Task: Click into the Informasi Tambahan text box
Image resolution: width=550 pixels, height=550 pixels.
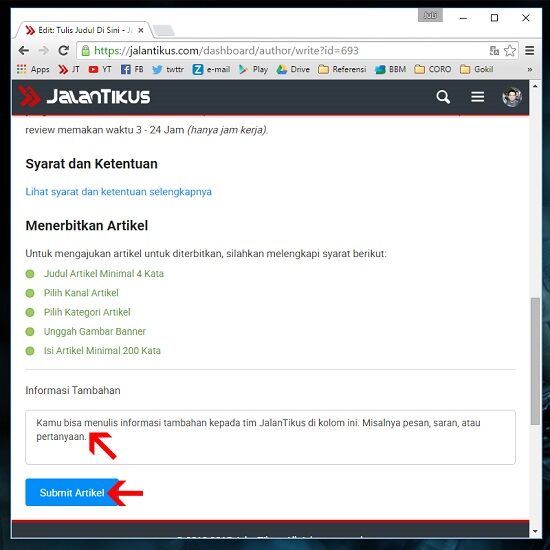Action: (x=270, y=437)
